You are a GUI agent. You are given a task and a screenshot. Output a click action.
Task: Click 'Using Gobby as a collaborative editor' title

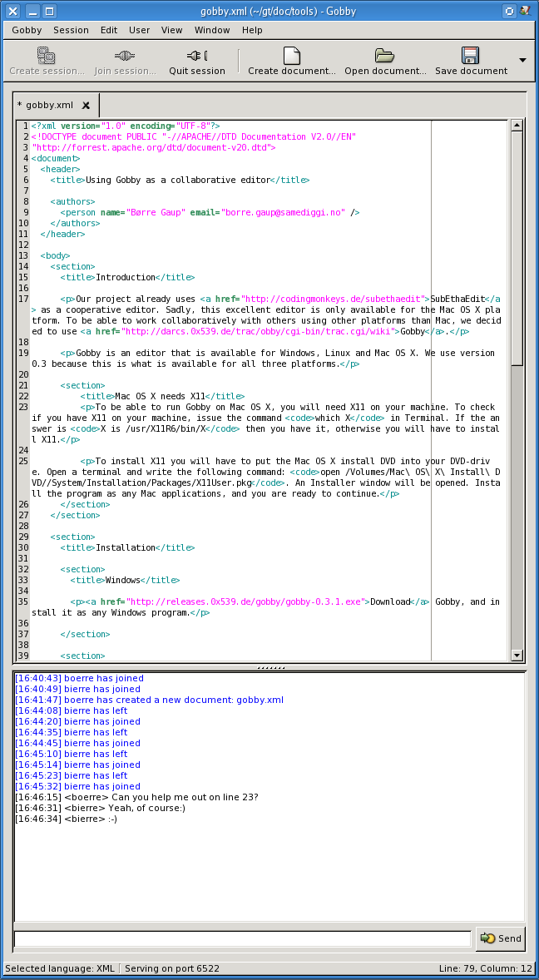point(177,180)
